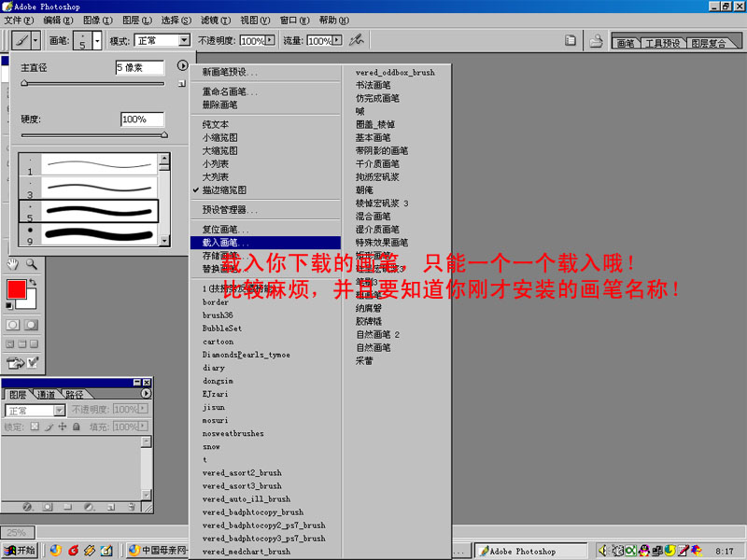
Task: Open the Layers panel flyout menu
Action: pyautogui.click(x=147, y=393)
